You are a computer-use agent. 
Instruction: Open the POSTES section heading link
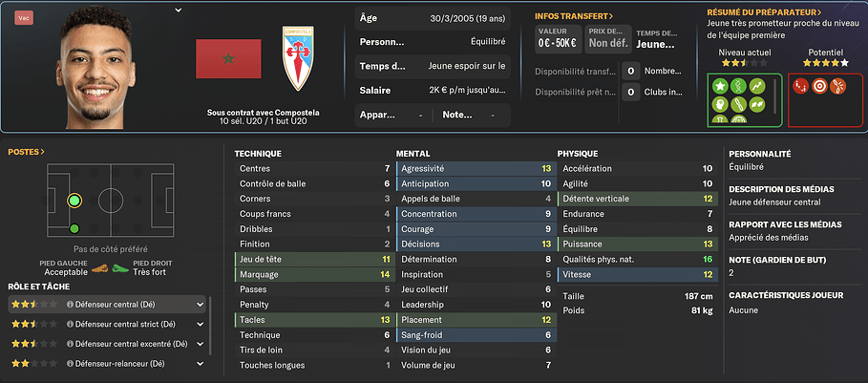[26, 152]
